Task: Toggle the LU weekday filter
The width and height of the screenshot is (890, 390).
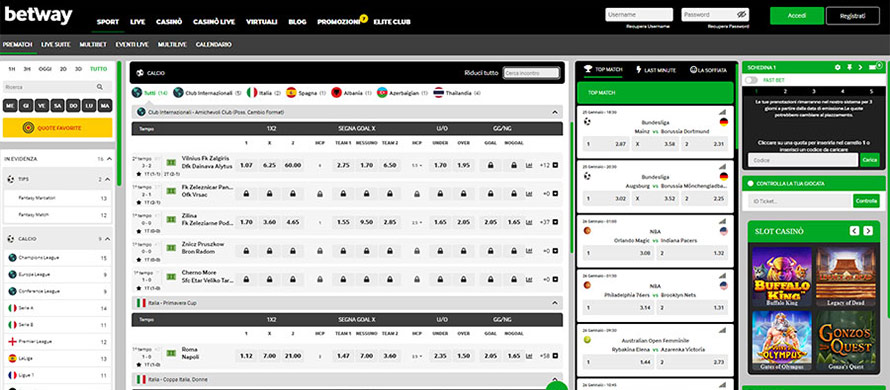Action: [89, 106]
